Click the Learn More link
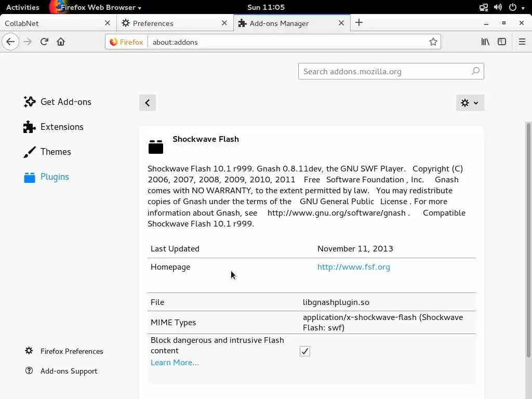The width and height of the screenshot is (532, 399). click(175, 362)
